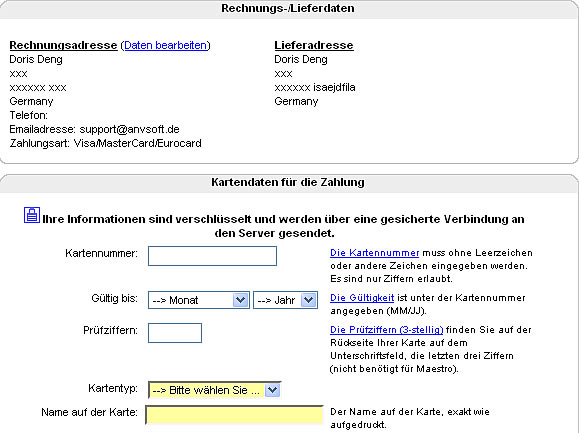The height and width of the screenshot is (433, 579).
Task: Select the Lieferadresse heading
Action: pyautogui.click(x=314, y=45)
